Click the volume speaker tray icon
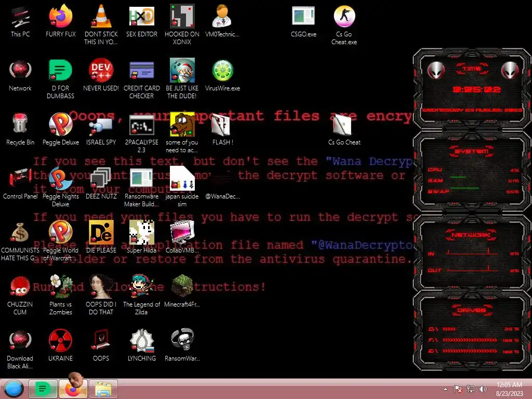This screenshot has height=399, width=532. coord(483,389)
